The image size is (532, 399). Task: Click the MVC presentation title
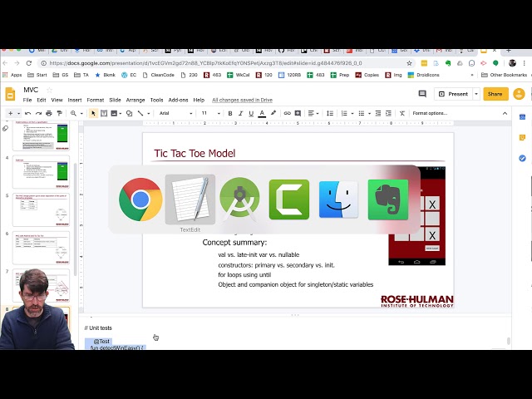pyautogui.click(x=31, y=90)
